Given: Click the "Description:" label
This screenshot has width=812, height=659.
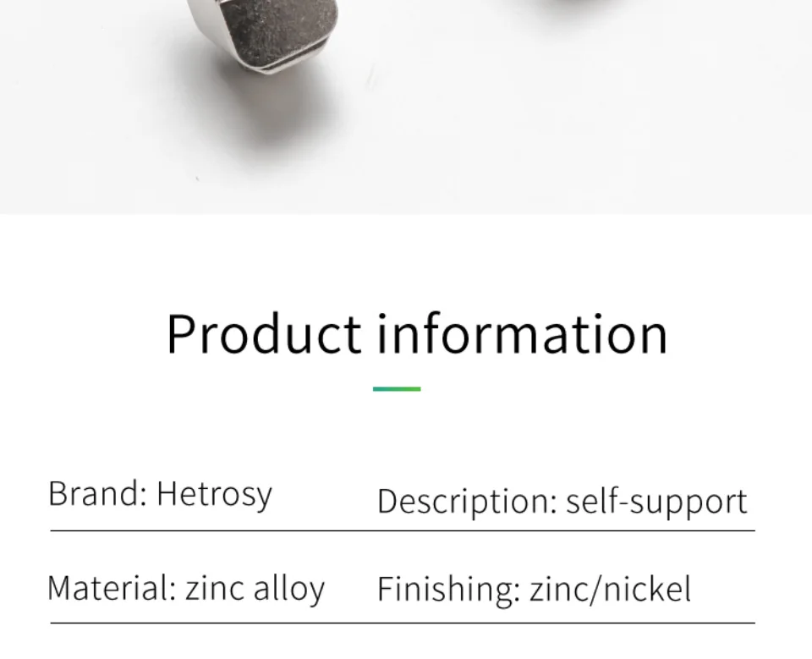Looking at the screenshot, I should coord(467,502).
